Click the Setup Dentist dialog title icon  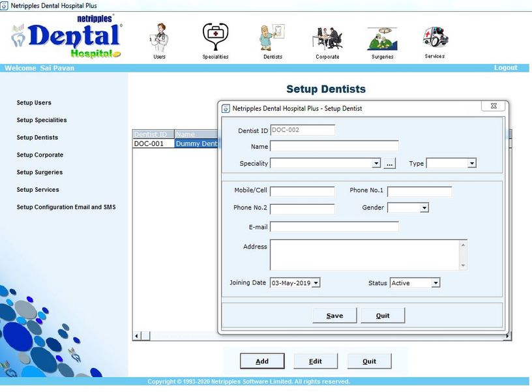pos(226,109)
